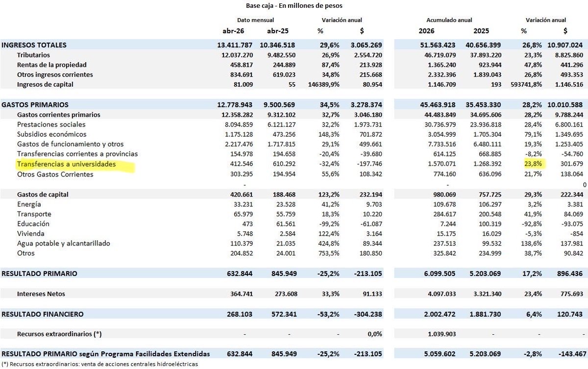Select the 5.059.602 cell
Image resolution: width=588 pixels, height=369 pixels.
(x=439, y=354)
